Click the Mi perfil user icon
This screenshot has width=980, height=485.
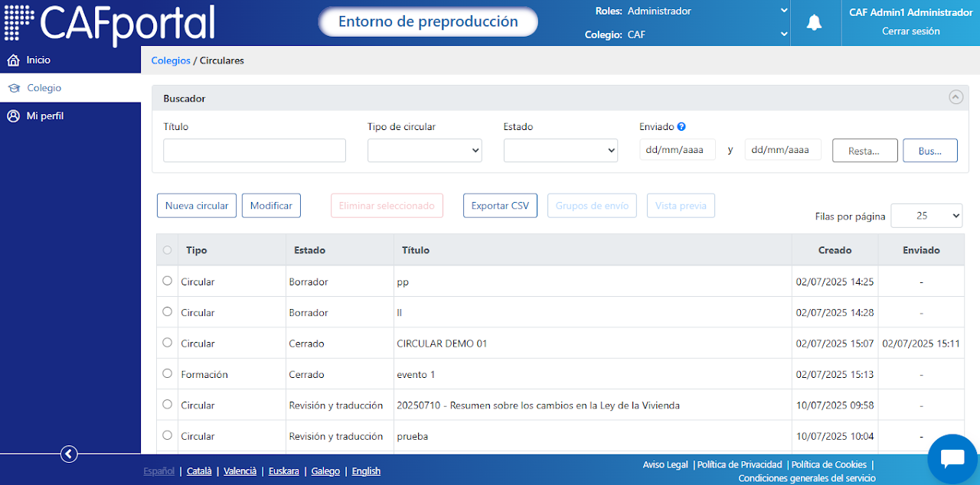(x=13, y=116)
